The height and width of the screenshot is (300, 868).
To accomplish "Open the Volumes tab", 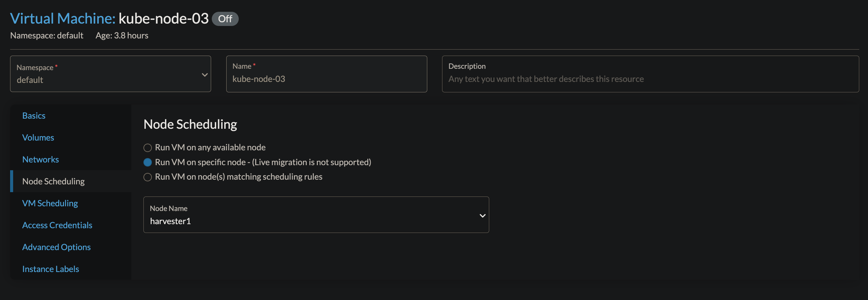I will [38, 138].
